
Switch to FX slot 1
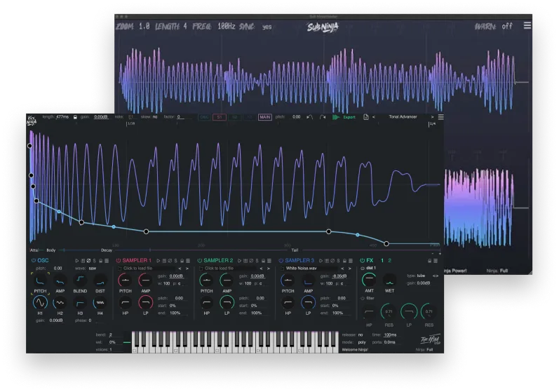(382, 260)
